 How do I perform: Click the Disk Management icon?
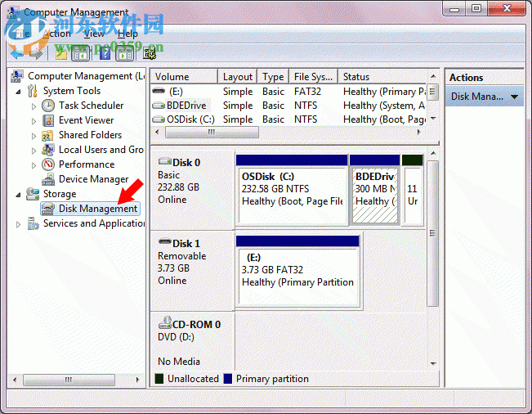point(48,209)
